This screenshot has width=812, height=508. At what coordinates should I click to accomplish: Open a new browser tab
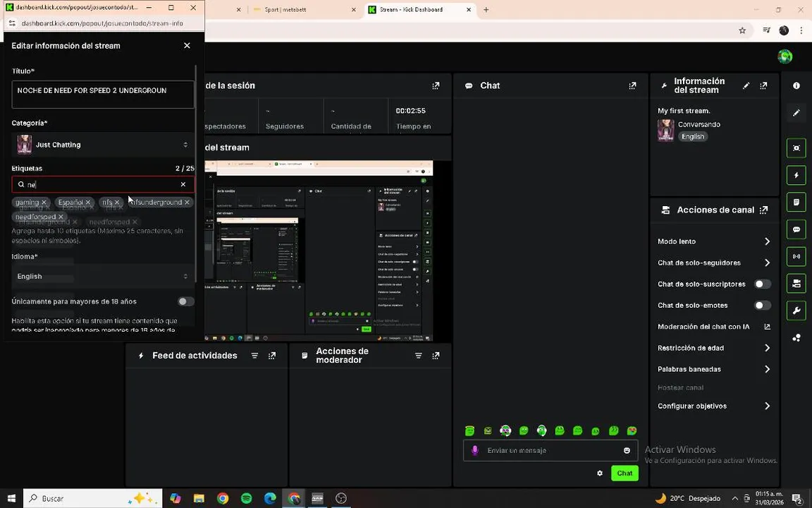(486, 9)
